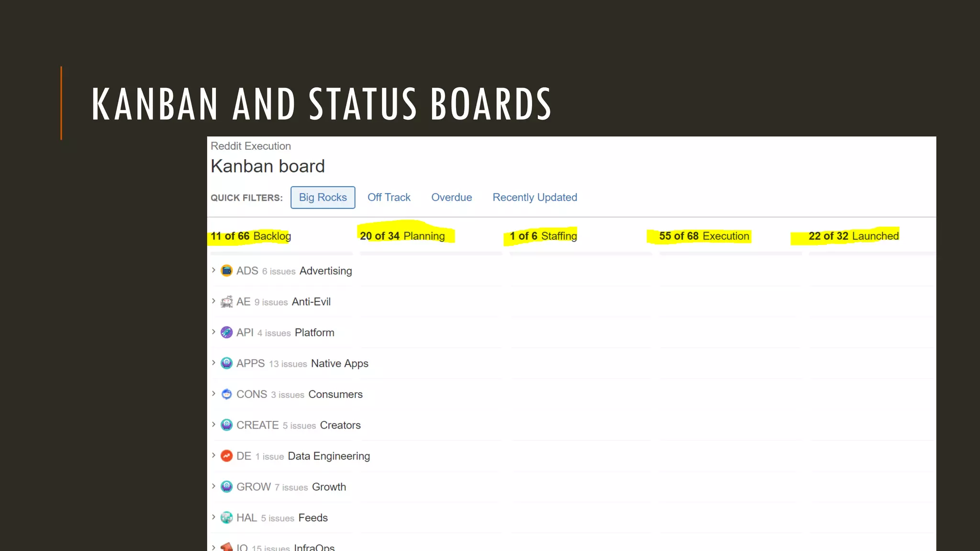Screen dimensions: 980x551
Task: Select the Data Engineering swimlane name
Action: coord(329,456)
